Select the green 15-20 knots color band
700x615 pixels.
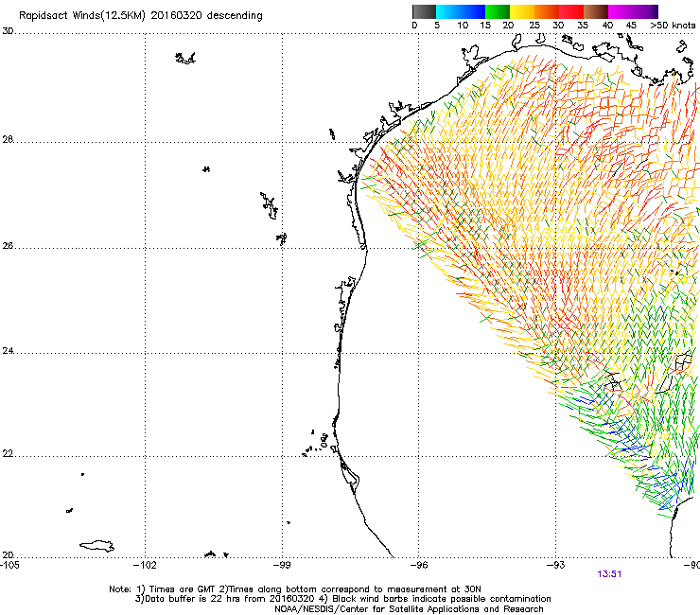pos(498,11)
